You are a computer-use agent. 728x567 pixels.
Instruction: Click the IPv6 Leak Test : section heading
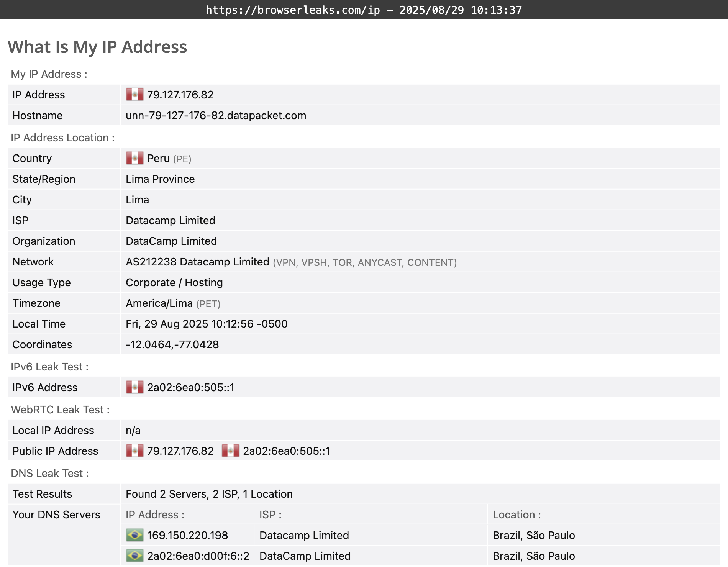(50, 367)
